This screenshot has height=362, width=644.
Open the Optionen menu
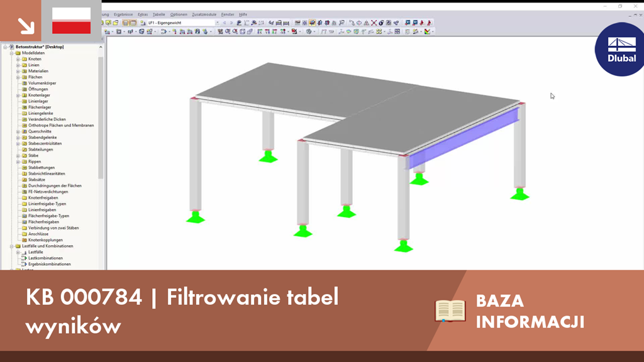click(179, 14)
